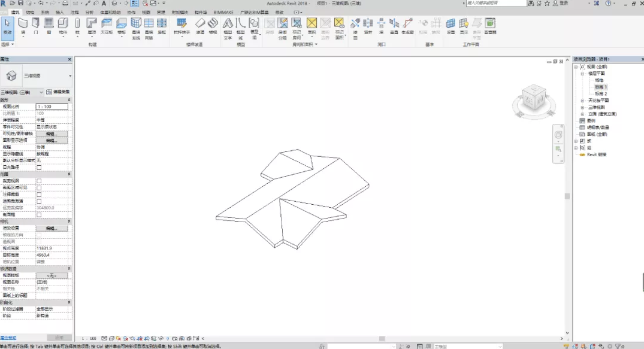Image resolution: width=644 pixels, height=349 pixels.
Task: Open the Structure (结构) ribbon tab
Action: (30, 13)
